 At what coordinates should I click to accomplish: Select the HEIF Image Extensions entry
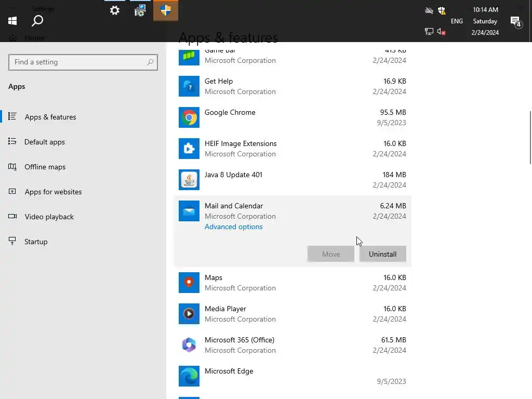point(292,149)
